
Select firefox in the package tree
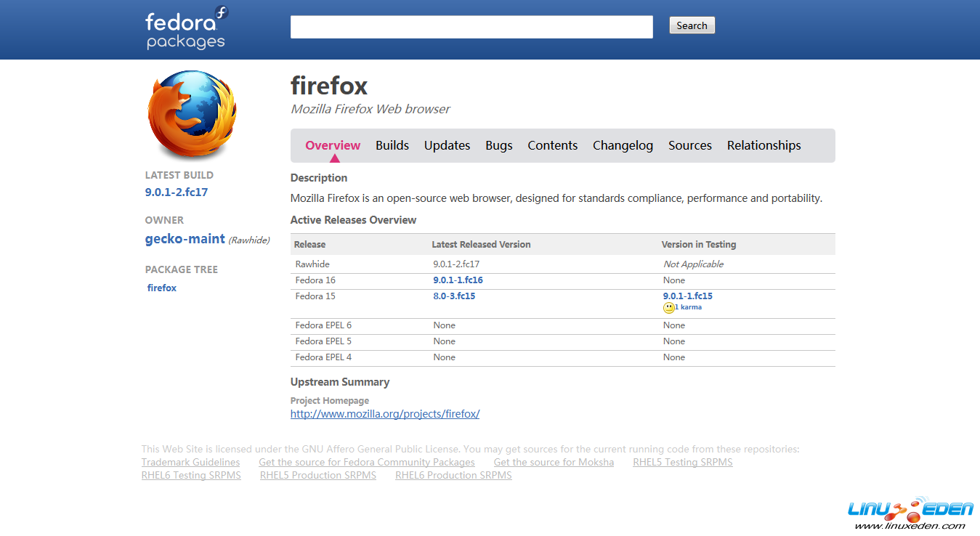tap(162, 288)
